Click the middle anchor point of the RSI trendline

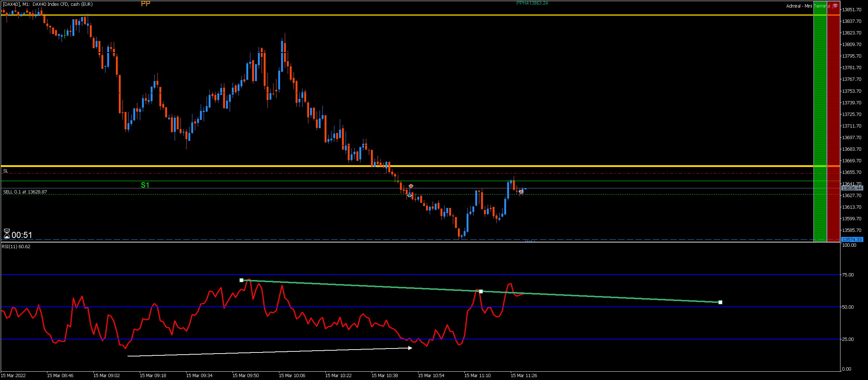(481, 291)
